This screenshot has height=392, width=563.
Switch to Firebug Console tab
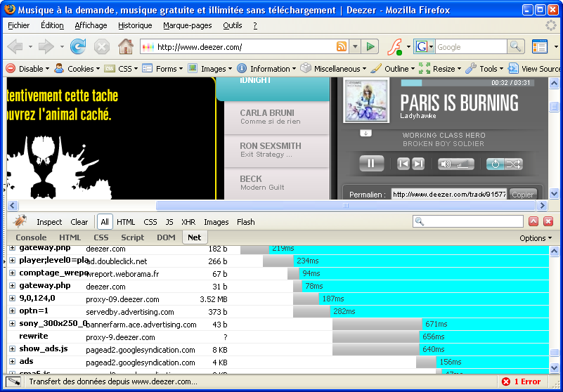point(31,237)
